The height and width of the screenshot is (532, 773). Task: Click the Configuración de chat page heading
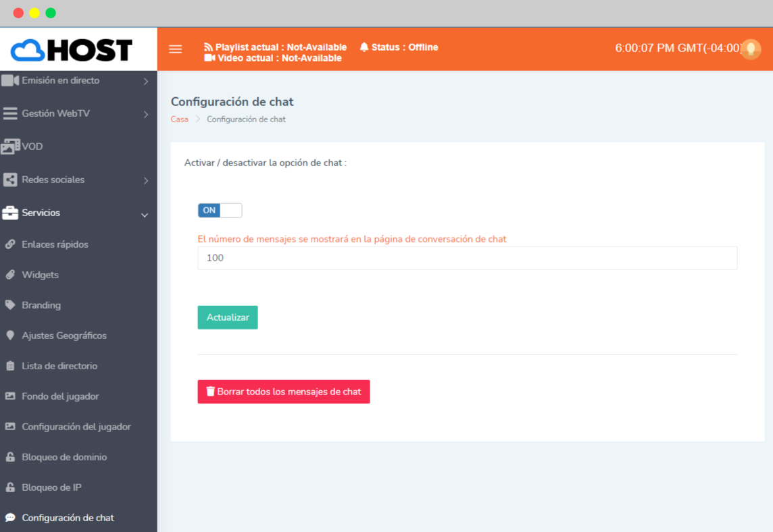232,101
